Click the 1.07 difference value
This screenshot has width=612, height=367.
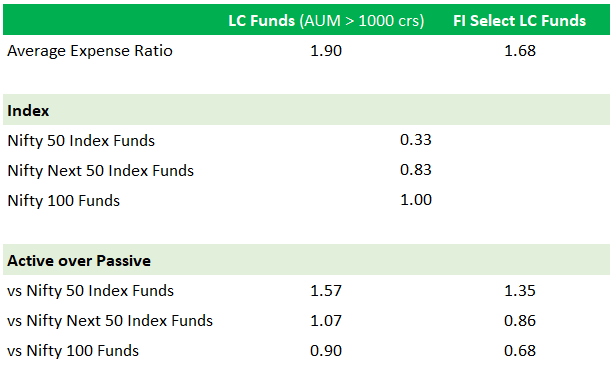[326, 321]
